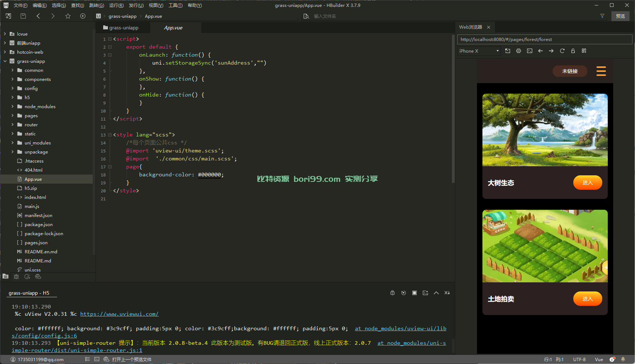The width and height of the screenshot is (635, 364).
Task: Open preview in external window icon
Action: click(508, 51)
